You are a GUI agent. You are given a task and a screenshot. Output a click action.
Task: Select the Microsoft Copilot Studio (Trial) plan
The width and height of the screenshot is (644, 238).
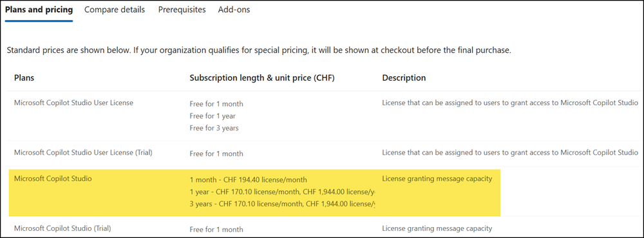tap(62, 228)
